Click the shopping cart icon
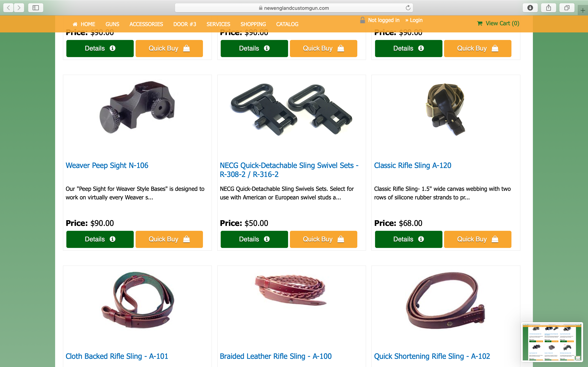 point(480,23)
